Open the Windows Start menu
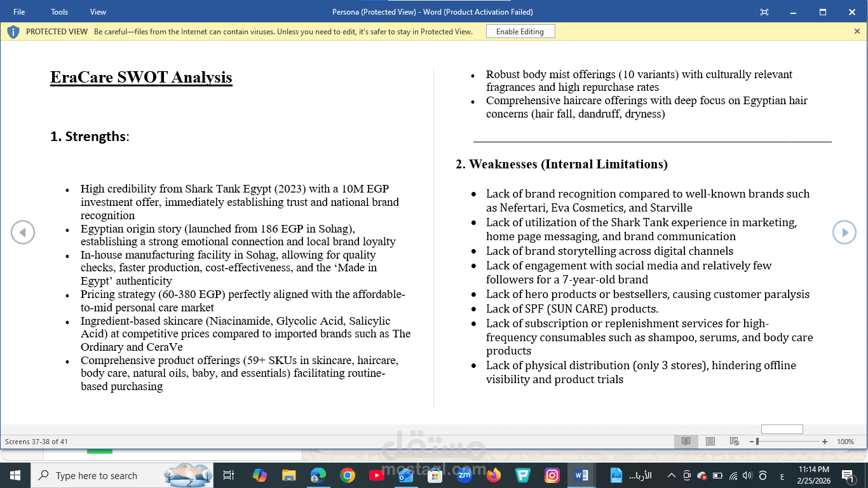 click(15, 475)
